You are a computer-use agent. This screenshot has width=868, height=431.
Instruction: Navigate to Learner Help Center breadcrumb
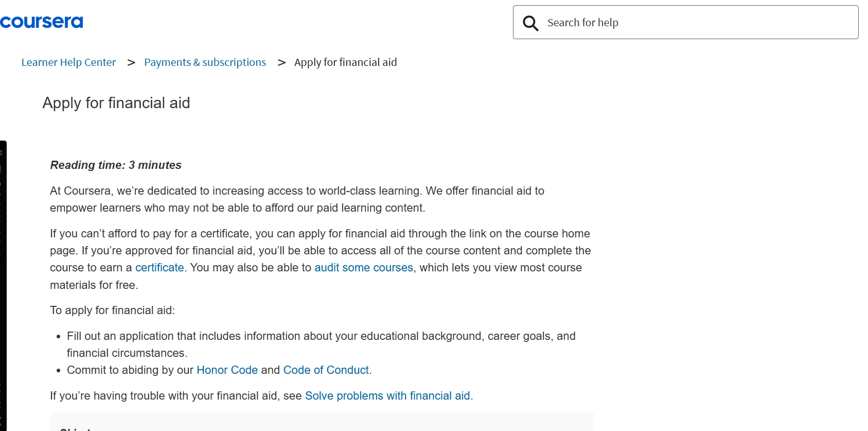coord(68,62)
